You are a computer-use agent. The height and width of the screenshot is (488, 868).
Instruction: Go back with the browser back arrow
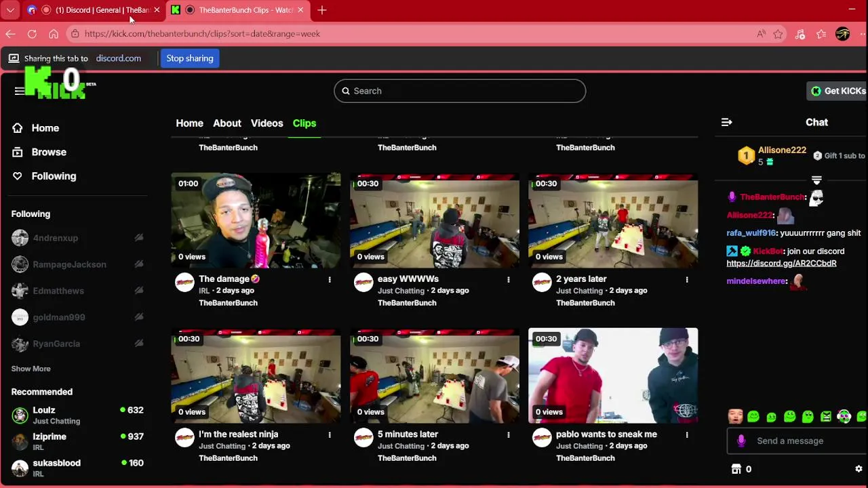point(10,34)
